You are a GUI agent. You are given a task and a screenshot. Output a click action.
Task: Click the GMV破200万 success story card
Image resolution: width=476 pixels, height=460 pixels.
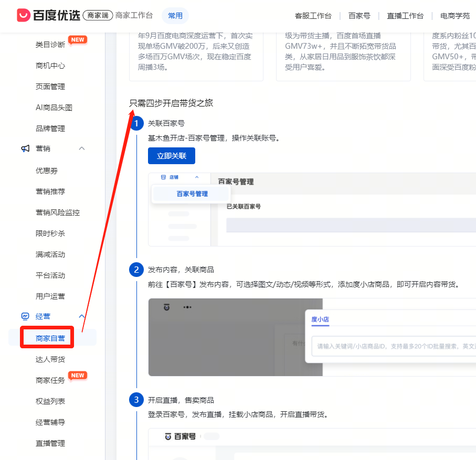click(x=196, y=57)
